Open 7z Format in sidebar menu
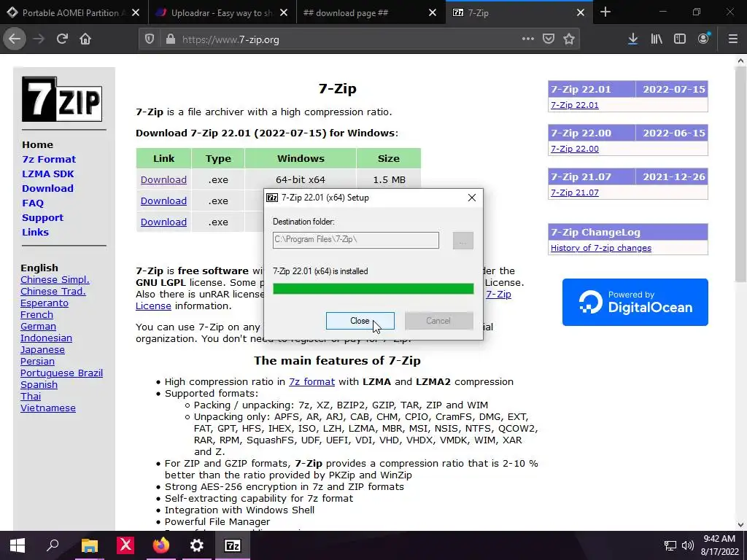Viewport: 747px width, 560px height. pyautogui.click(x=49, y=159)
